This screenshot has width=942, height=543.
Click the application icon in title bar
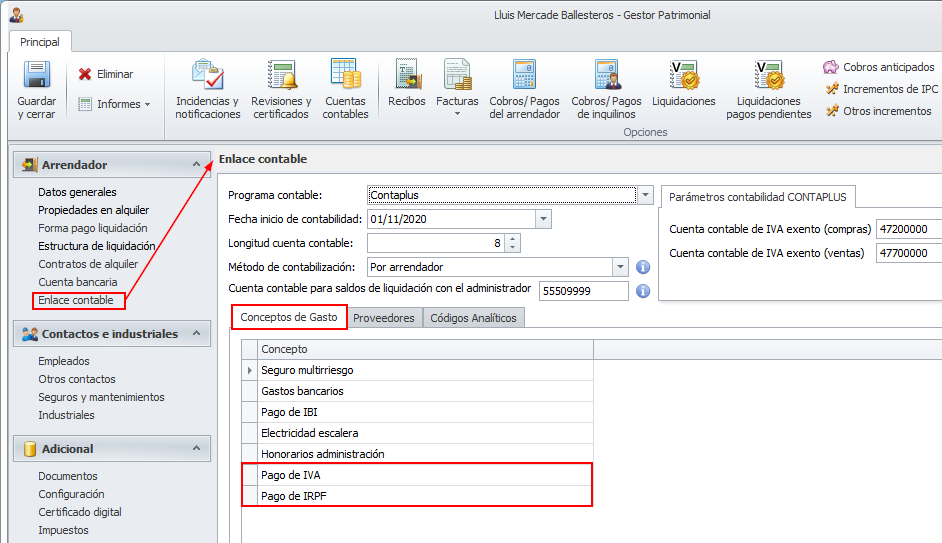pos(16,14)
